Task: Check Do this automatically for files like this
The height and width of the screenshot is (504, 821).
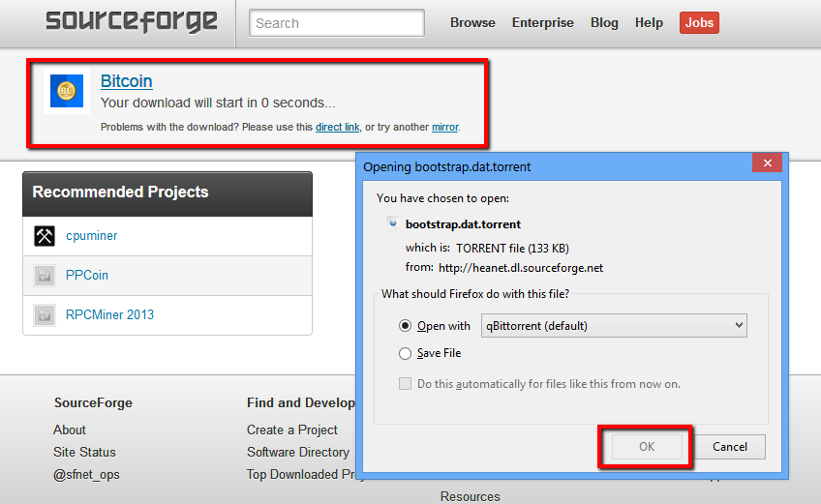Action: point(406,384)
